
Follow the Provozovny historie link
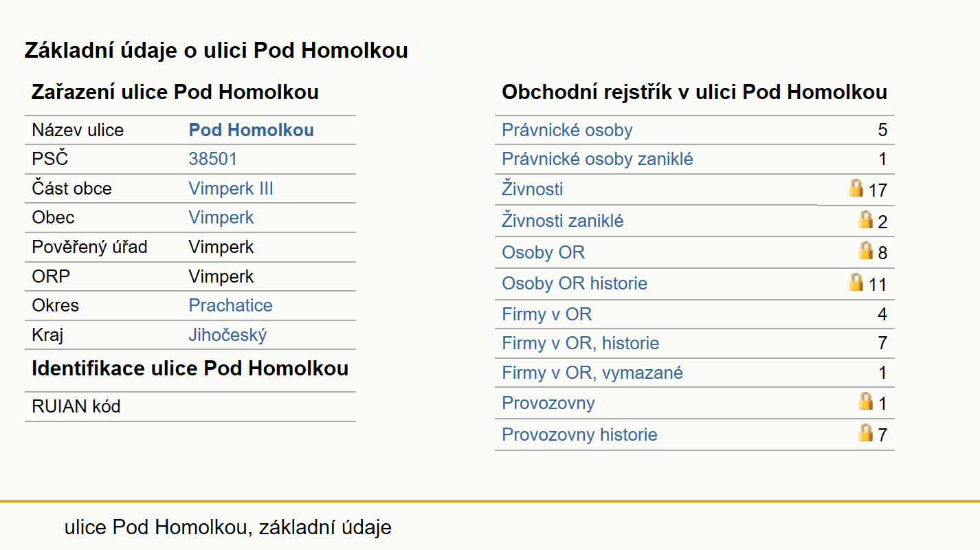click(x=579, y=435)
